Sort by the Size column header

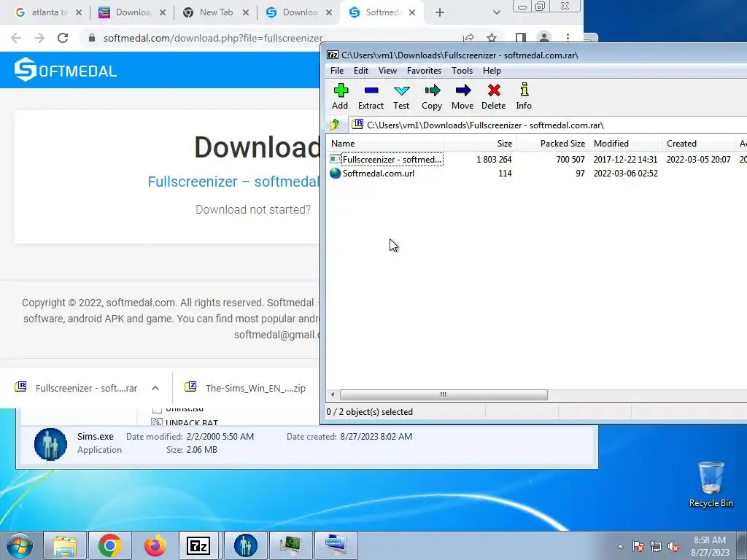(480, 144)
